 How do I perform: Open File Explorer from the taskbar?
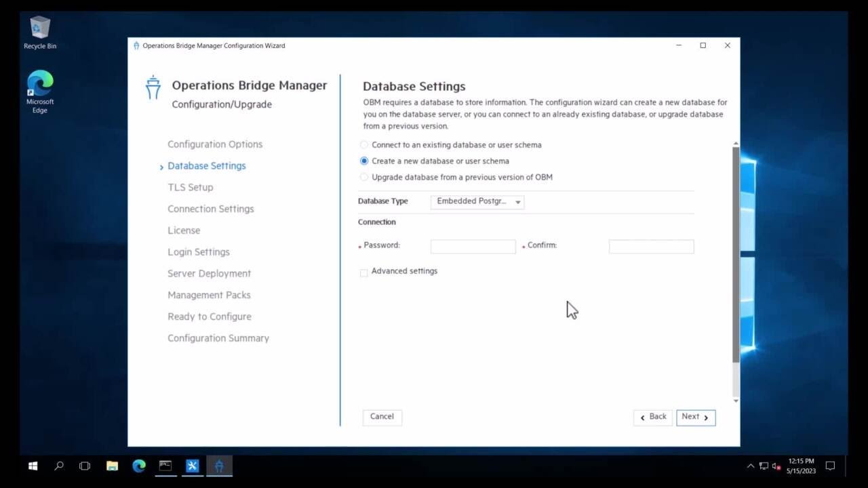112,466
